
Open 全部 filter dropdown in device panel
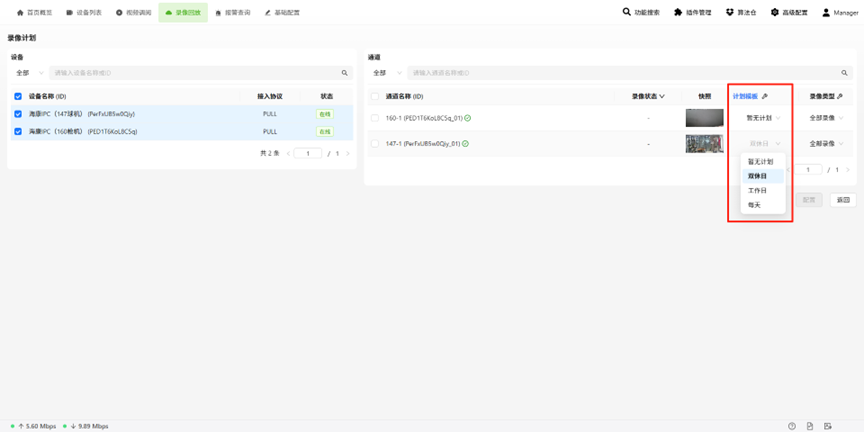coord(29,73)
